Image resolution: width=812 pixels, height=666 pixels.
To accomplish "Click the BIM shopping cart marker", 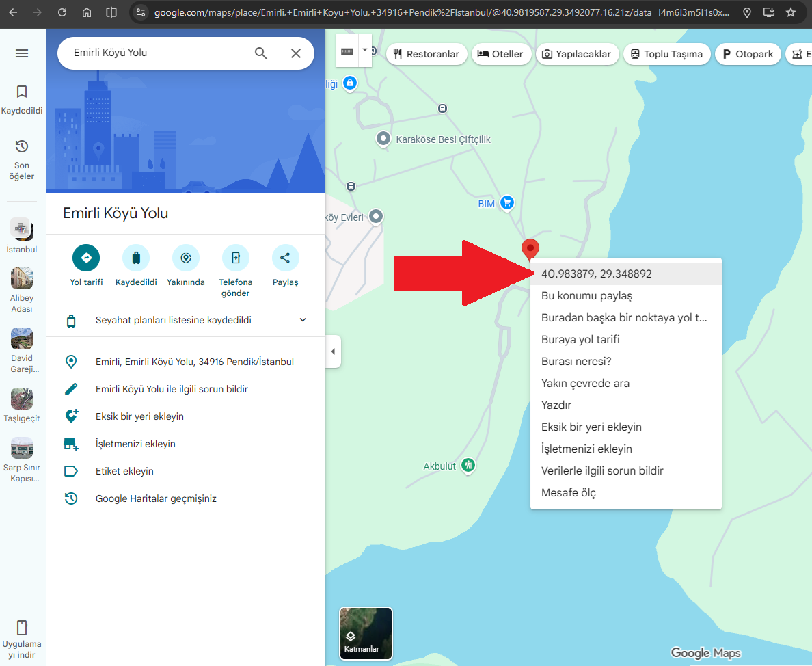I will [x=507, y=202].
